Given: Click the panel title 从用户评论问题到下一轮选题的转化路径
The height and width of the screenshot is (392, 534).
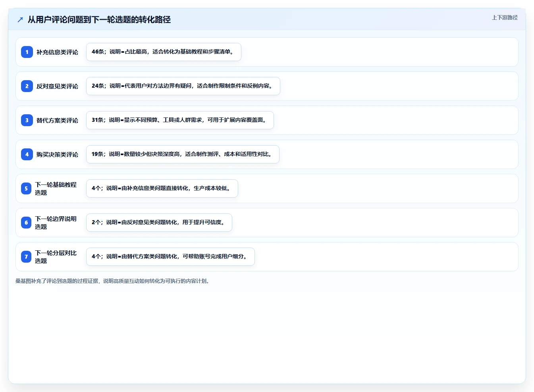Looking at the screenshot, I should tap(99, 19).
